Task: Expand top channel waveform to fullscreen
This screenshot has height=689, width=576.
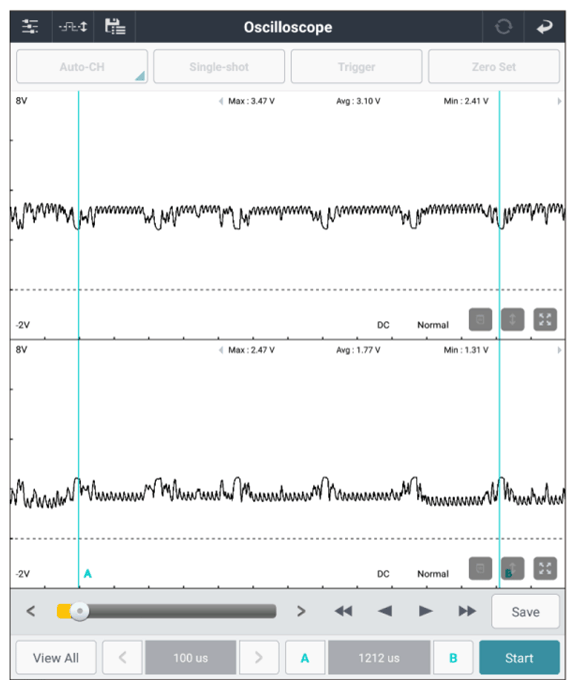Action: (545, 319)
